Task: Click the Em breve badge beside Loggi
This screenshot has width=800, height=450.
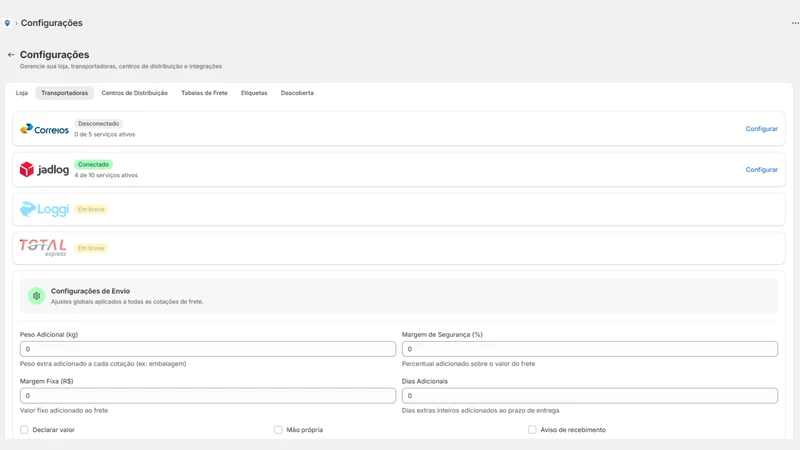Action: [91, 209]
